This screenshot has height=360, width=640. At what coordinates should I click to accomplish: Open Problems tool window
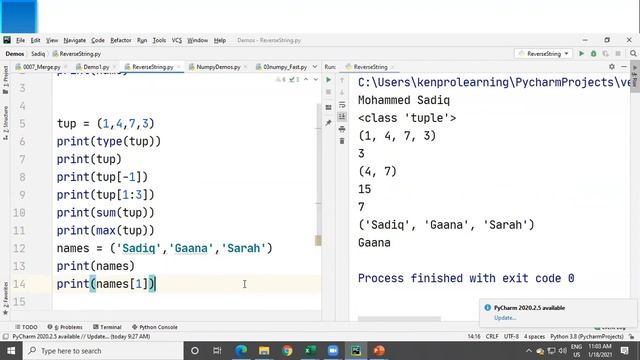[65, 327]
